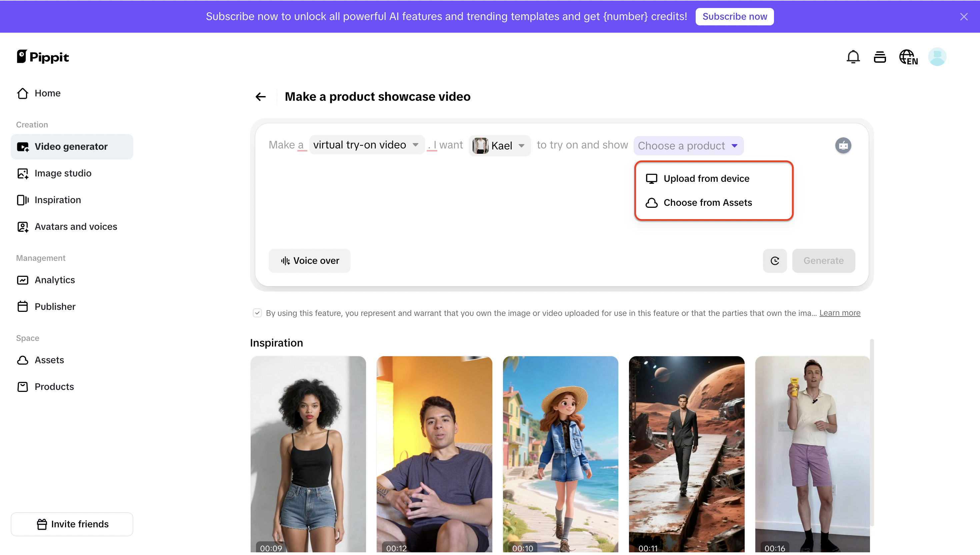The width and height of the screenshot is (980, 555).
Task: Open the user profile avatar
Action: point(937,57)
